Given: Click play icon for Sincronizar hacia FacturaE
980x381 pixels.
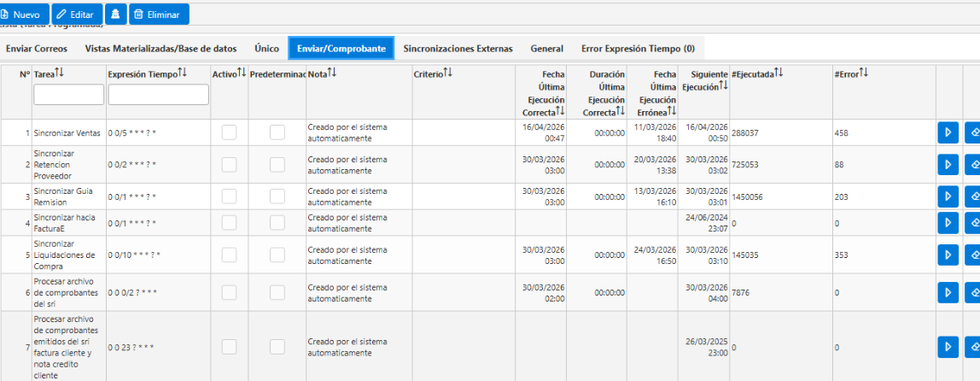Looking at the screenshot, I should (948, 223).
